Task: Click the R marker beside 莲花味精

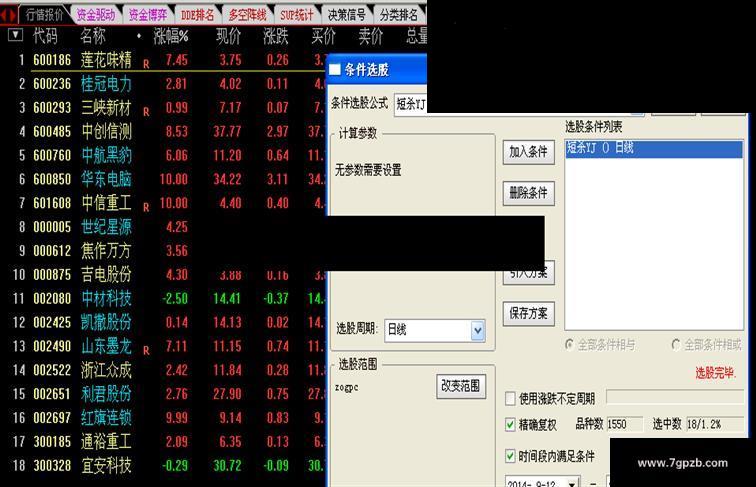Action: tap(146, 65)
